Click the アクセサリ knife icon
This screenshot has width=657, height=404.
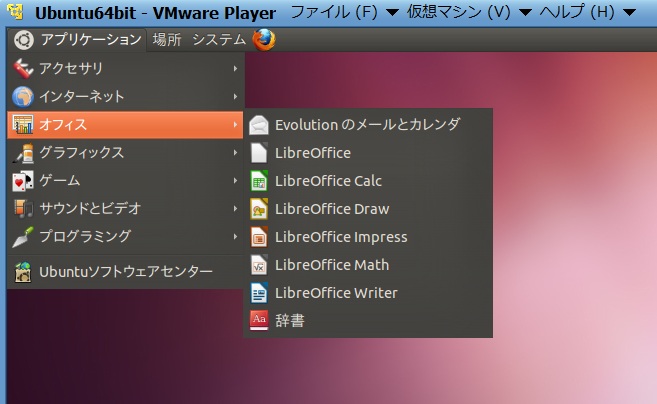[x=23, y=68]
